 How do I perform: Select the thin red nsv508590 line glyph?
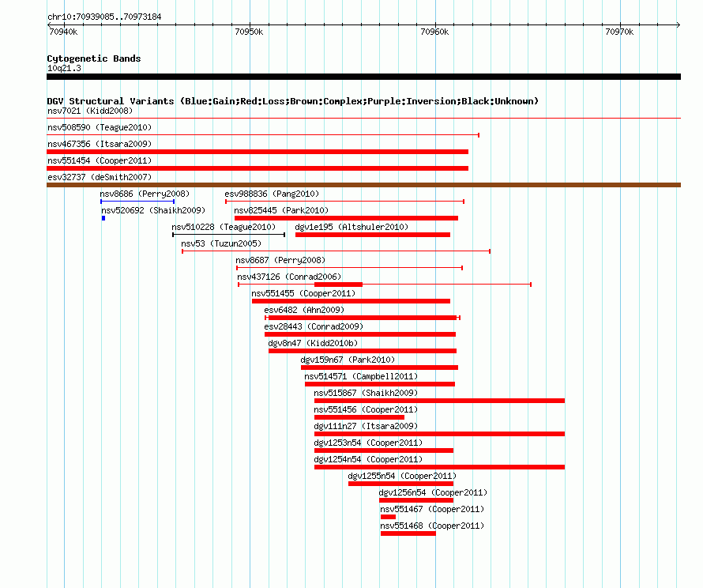pyautogui.click(x=263, y=135)
